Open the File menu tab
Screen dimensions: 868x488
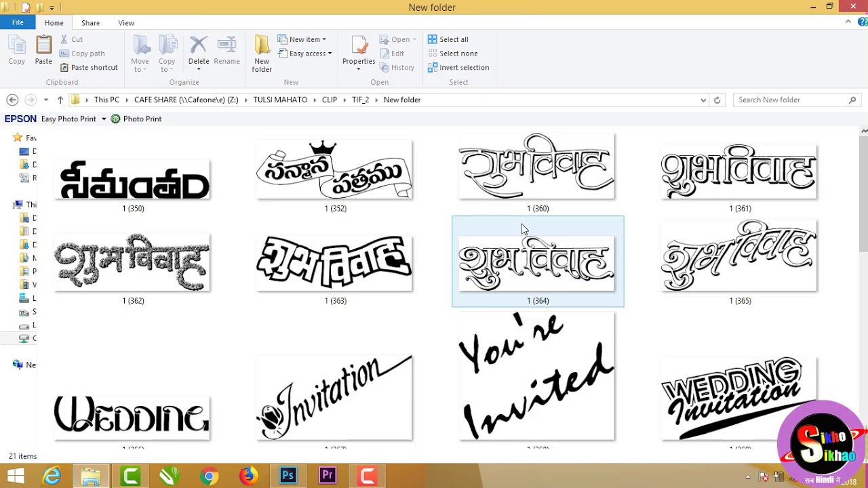point(18,22)
